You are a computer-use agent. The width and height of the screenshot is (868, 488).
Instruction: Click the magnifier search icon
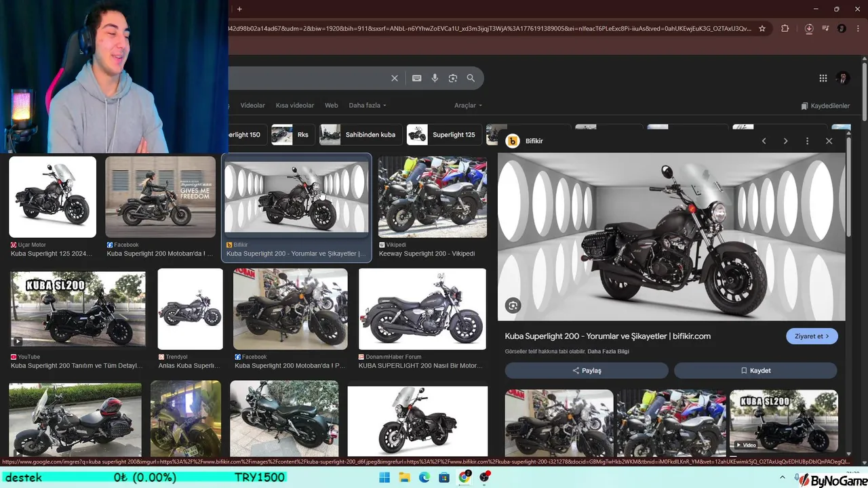(x=471, y=78)
